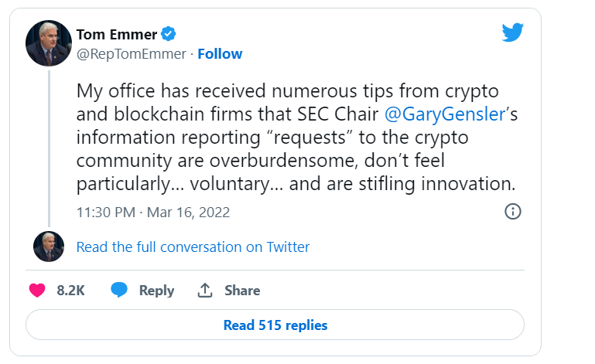Viewport: 595px width, 364px height.
Task: Click the tweet body text
Action: click(294, 139)
